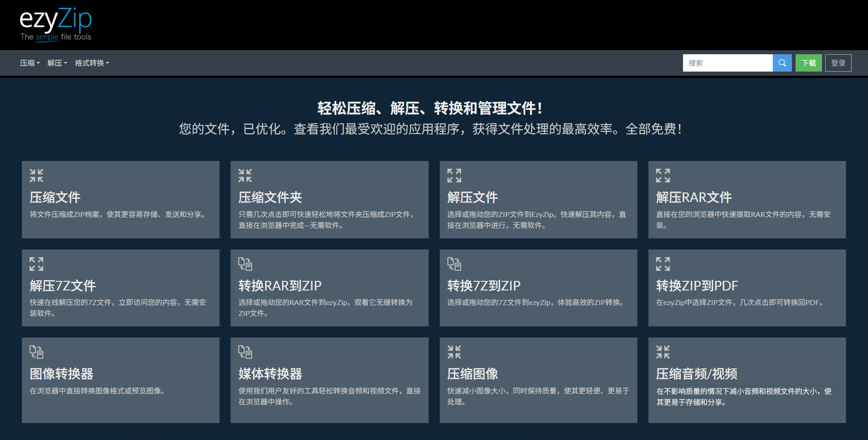Click the compress icon on 压缩文件夹 card
The height and width of the screenshot is (440, 868).
[245, 176]
